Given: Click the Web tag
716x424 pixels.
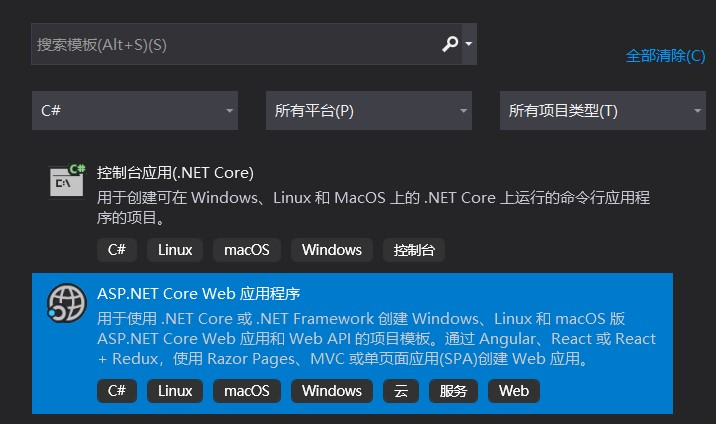Looking at the screenshot, I should [514, 391].
